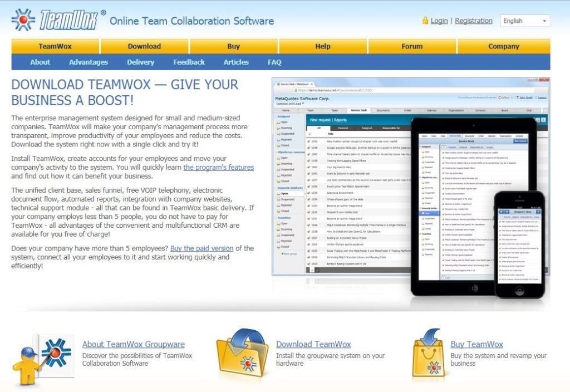Open the Download TeamWox link

tap(313, 344)
